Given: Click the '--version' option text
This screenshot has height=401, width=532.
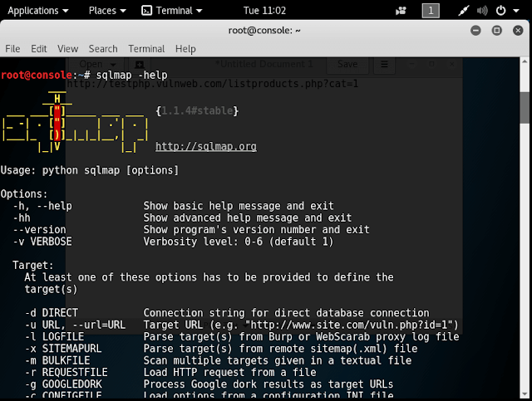Looking at the screenshot, I should click(39, 229).
